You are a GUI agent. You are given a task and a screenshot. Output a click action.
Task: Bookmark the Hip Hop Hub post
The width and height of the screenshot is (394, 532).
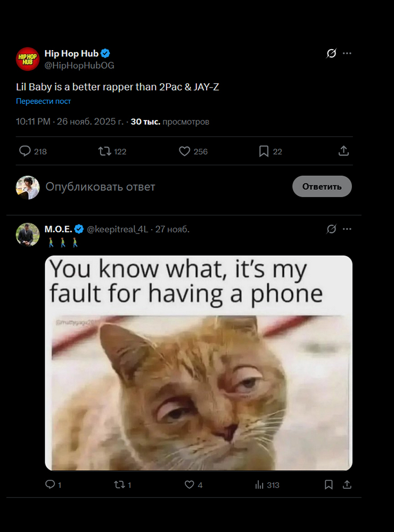(264, 151)
